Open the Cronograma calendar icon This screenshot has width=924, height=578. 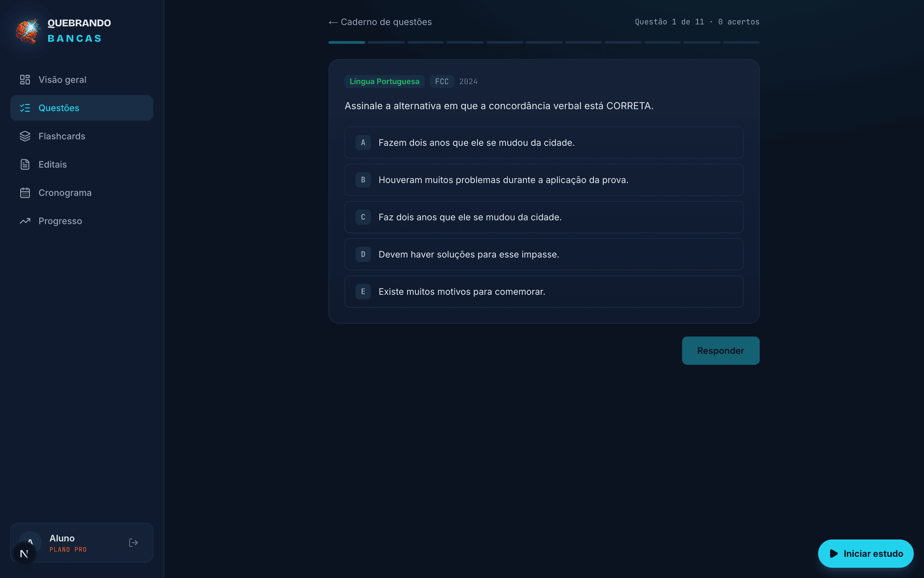(25, 193)
